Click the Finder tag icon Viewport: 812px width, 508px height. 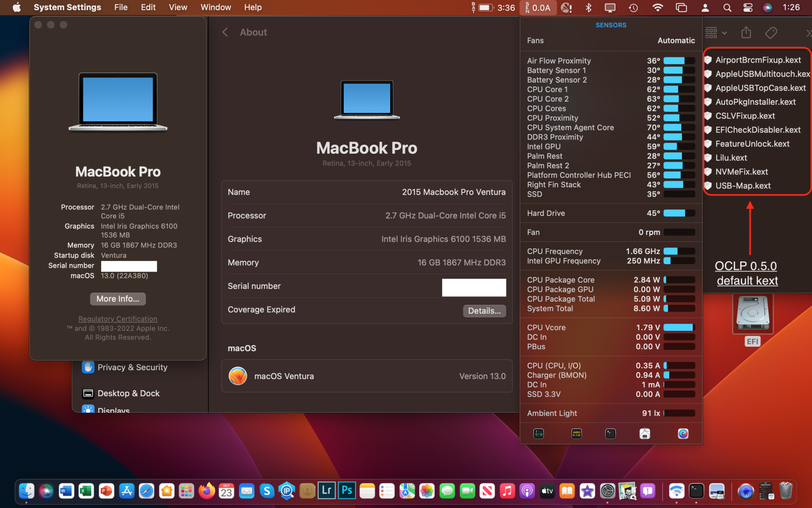[x=771, y=33]
